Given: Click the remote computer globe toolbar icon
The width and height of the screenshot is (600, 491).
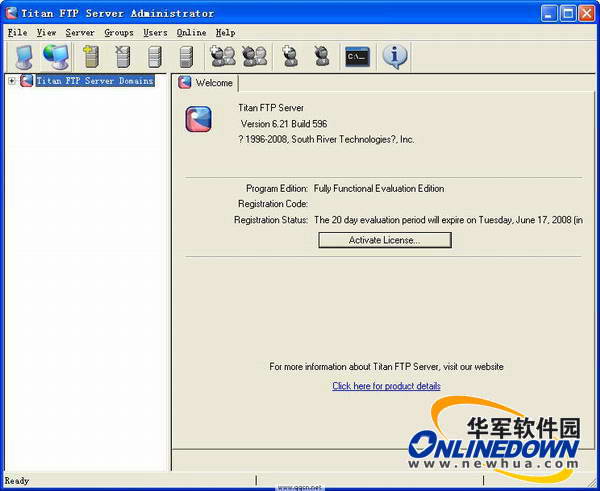Looking at the screenshot, I should click(x=56, y=57).
